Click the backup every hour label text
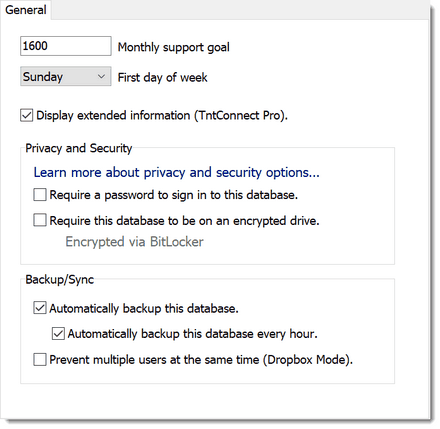The image size is (440, 429). 193,334
